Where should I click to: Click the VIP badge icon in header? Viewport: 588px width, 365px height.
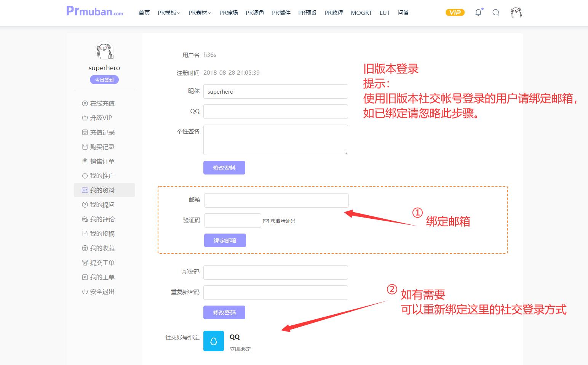click(455, 13)
